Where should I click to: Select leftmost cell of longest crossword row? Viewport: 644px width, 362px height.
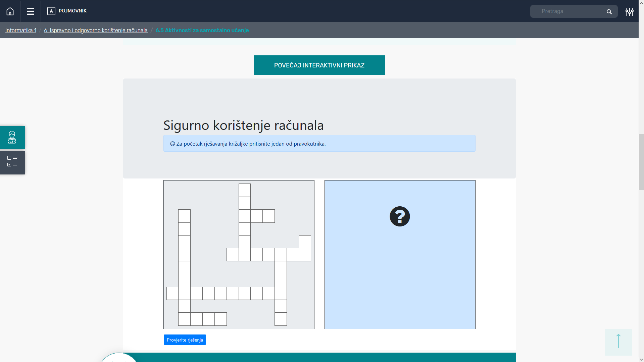tap(172, 293)
